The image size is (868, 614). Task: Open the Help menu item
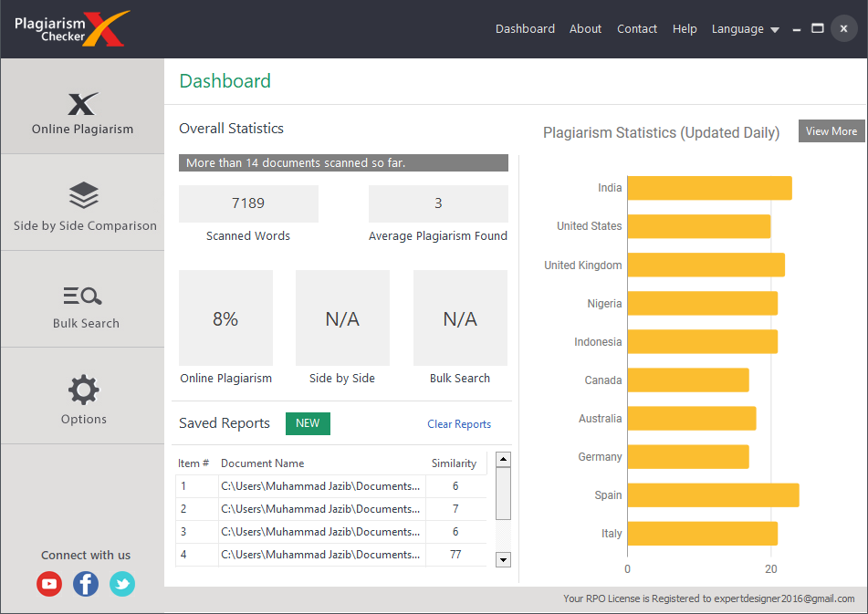coord(685,29)
